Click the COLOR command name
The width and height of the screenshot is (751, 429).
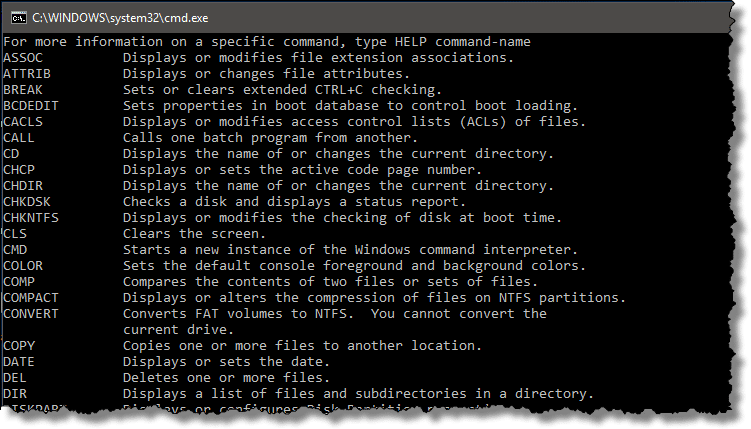click(23, 266)
